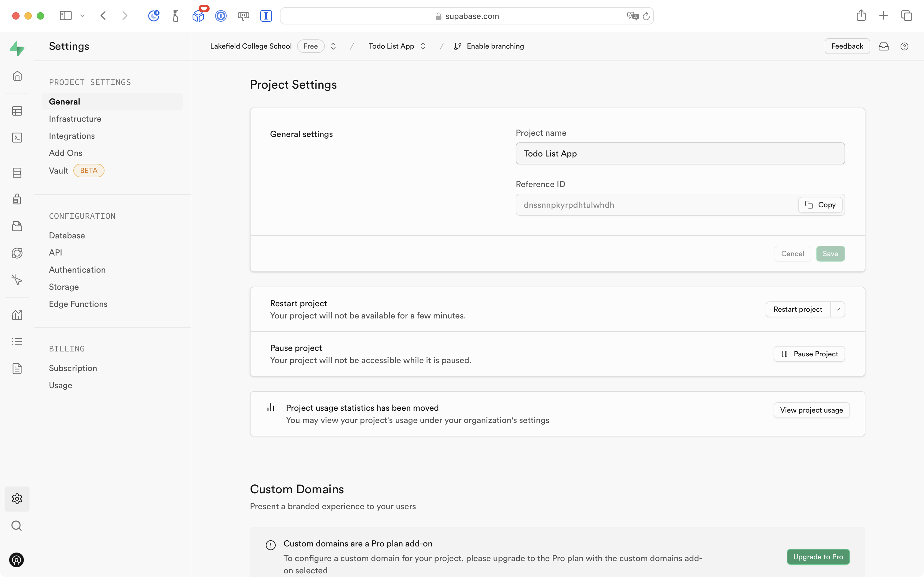Open the SQL Editor icon
Viewport: 924px width, 577px height.
coord(17,138)
